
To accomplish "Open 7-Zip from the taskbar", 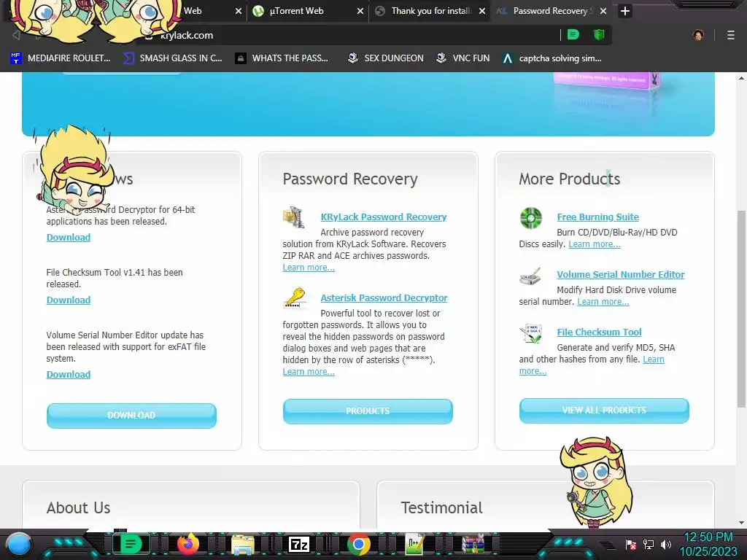I will (298, 544).
